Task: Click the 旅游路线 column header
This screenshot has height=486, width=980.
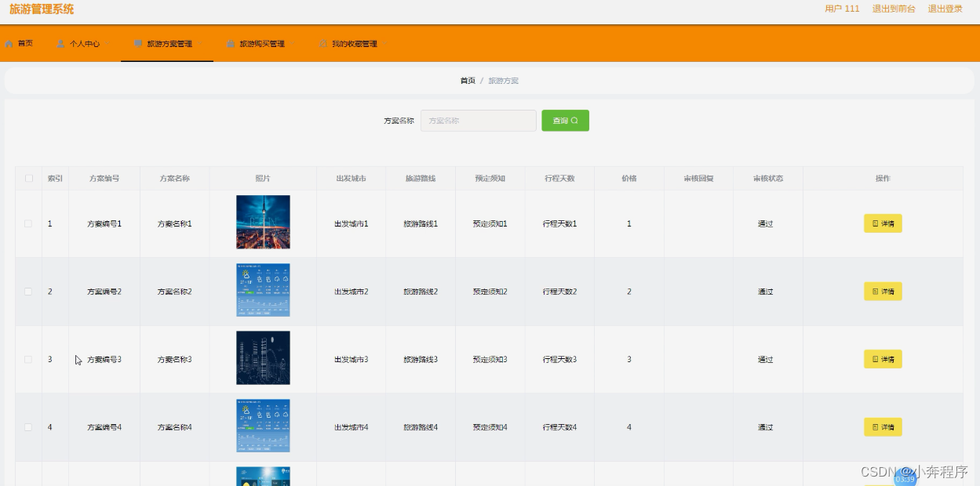Action: (421, 178)
